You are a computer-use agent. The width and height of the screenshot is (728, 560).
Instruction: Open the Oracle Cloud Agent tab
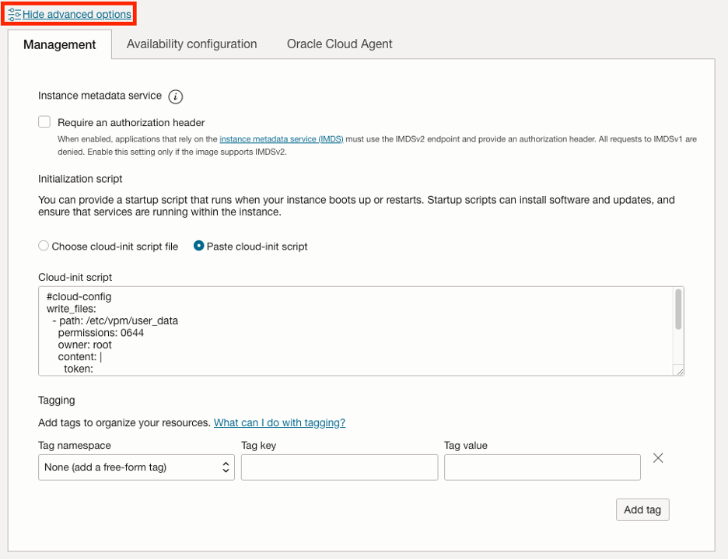pyautogui.click(x=339, y=44)
